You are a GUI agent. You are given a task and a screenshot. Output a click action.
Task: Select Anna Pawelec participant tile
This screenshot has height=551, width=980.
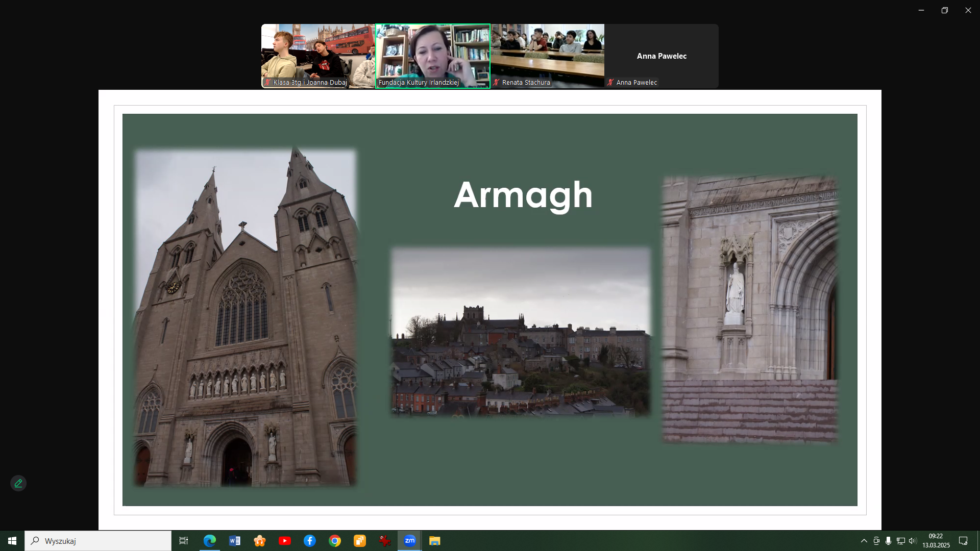click(x=661, y=56)
